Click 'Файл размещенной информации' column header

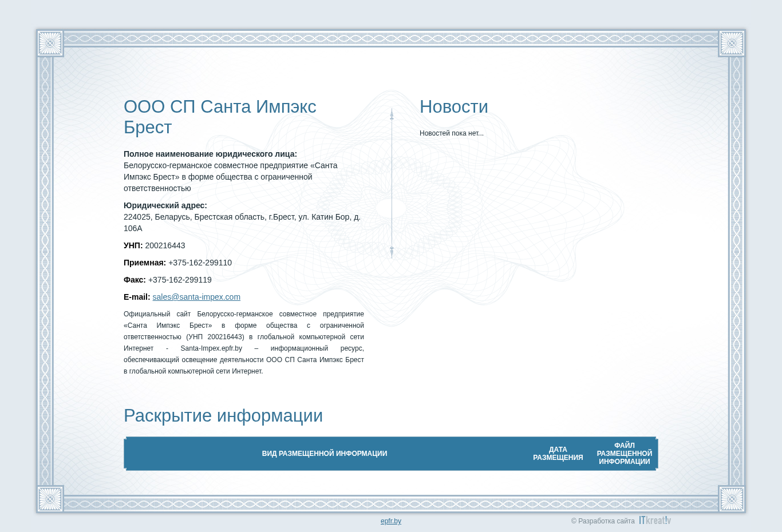tap(625, 454)
